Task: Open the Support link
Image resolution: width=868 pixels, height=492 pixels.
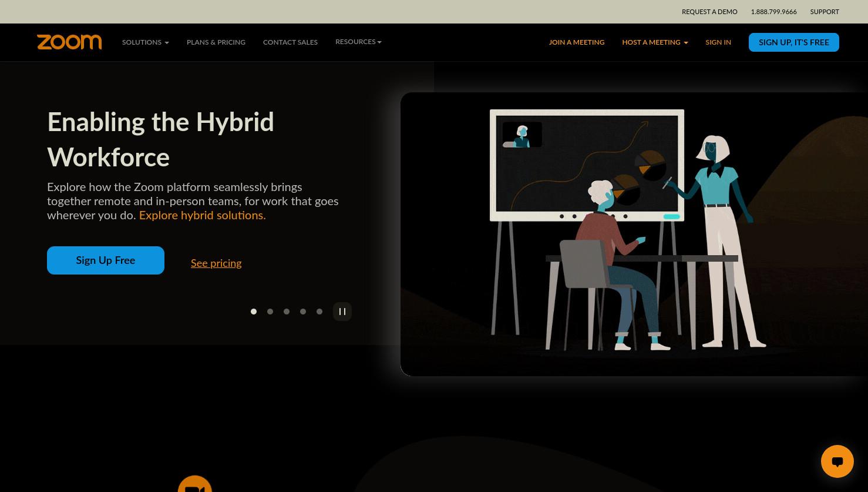Action: [825, 12]
